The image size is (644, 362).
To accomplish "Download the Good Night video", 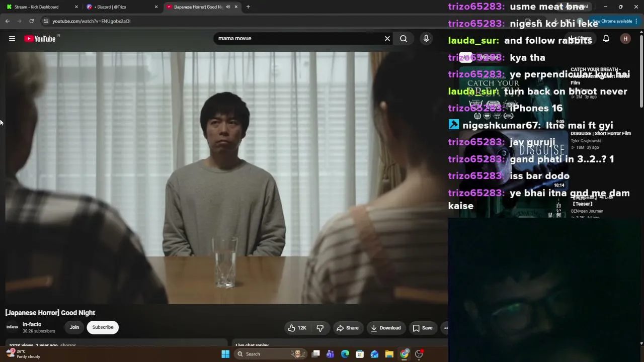I will (386, 328).
